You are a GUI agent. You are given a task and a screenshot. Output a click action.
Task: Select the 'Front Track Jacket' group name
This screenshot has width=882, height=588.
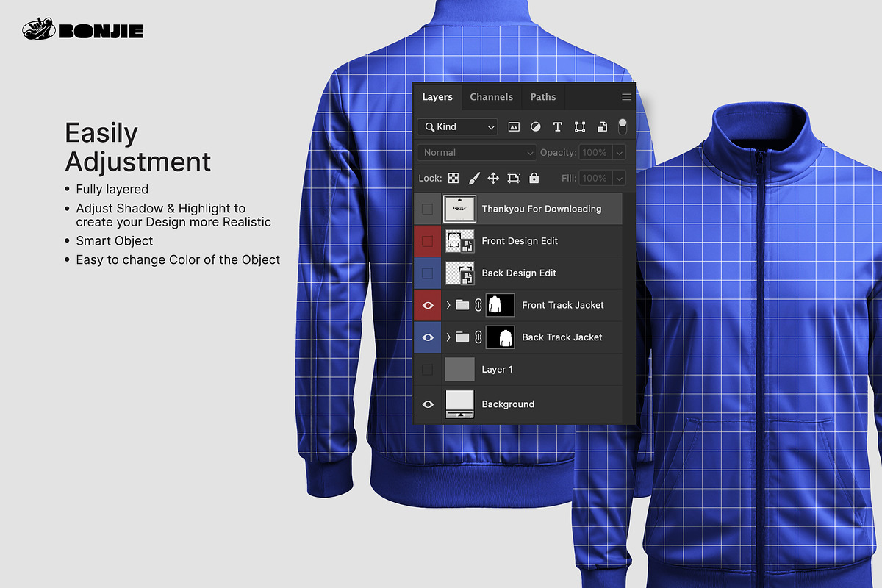coord(563,305)
